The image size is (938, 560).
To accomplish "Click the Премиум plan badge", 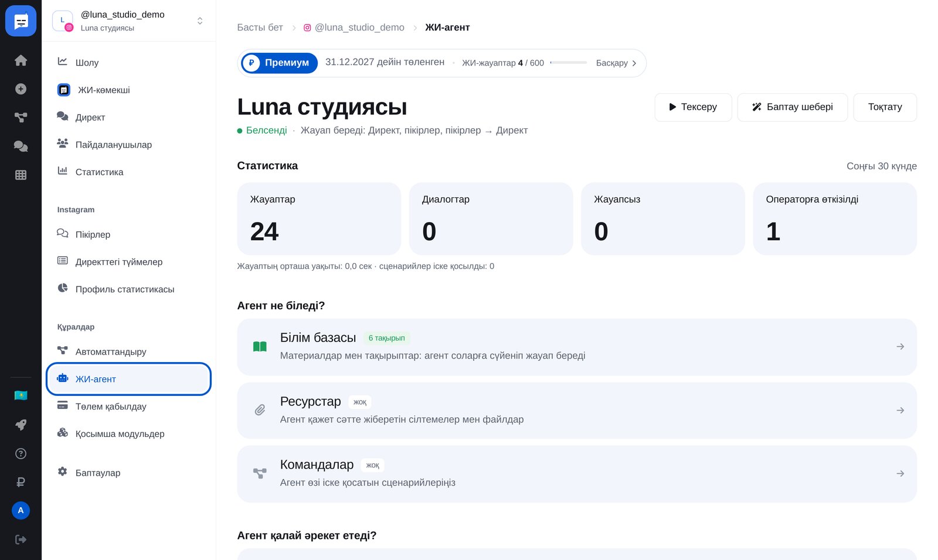I will click(280, 63).
